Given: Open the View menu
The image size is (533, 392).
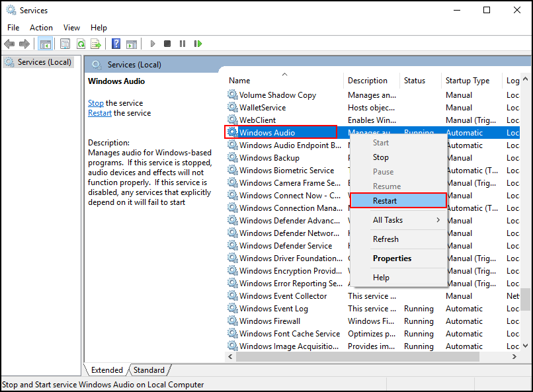Looking at the screenshot, I should click(71, 28).
